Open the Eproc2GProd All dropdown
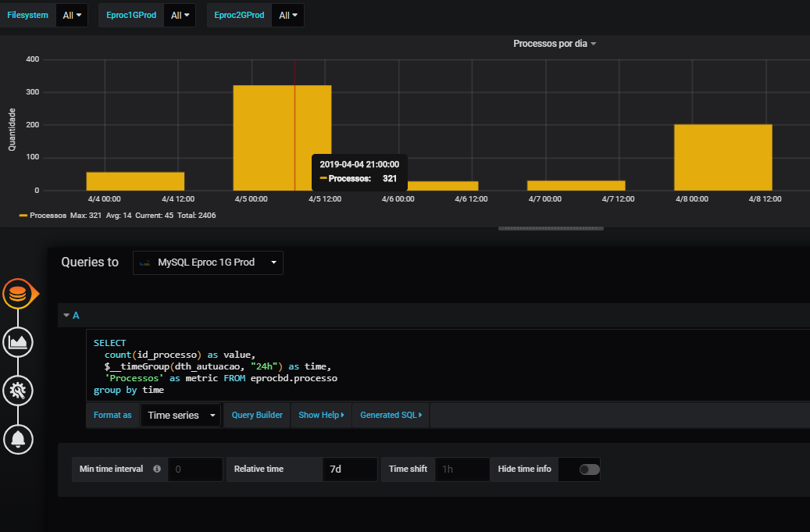This screenshot has height=532, width=810. pos(287,14)
